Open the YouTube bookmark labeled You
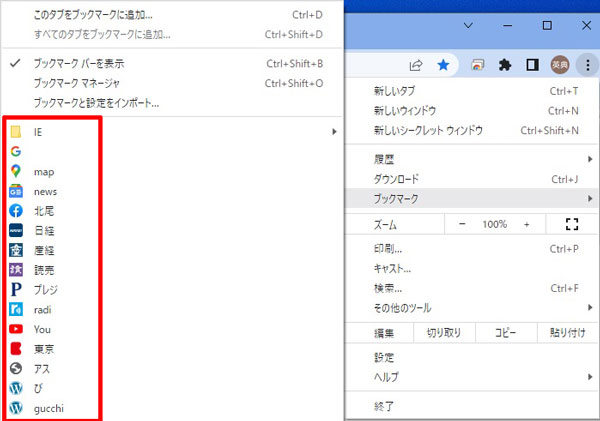This screenshot has height=421, width=600. [x=171, y=329]
